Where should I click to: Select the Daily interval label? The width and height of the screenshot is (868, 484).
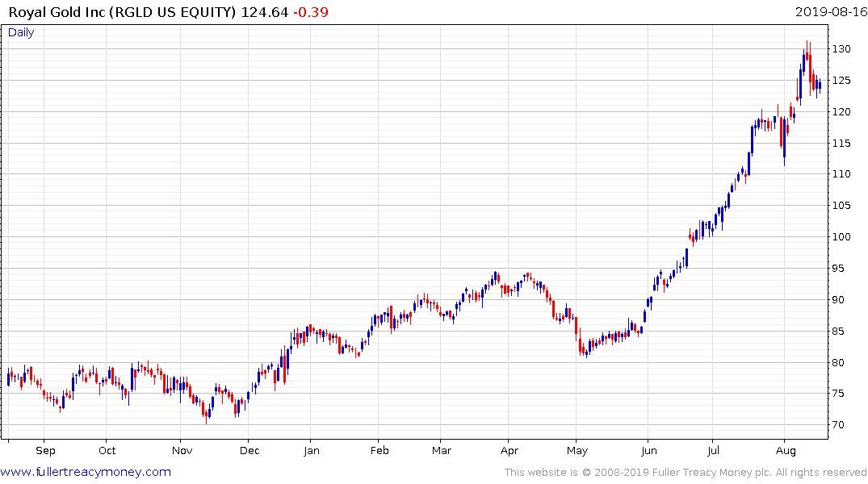pos(21,32)
